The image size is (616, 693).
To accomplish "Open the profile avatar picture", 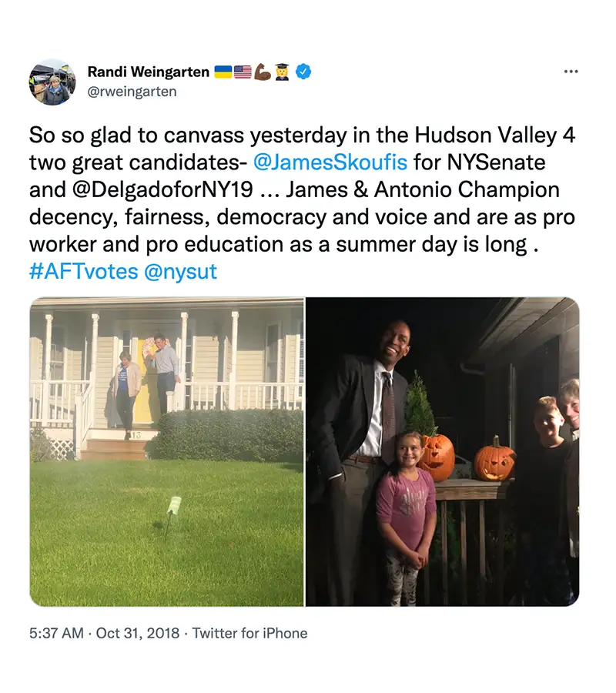I will coord(52,82).
